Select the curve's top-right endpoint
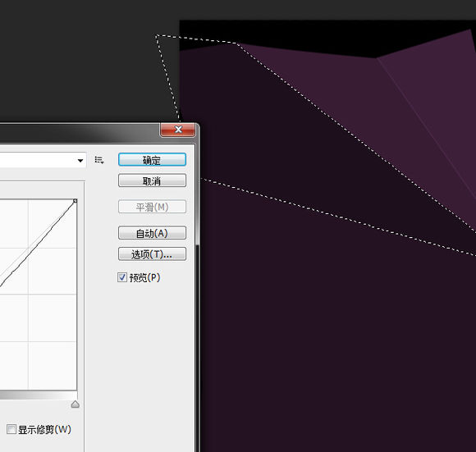The width and height of the screenshot is (476, 452). 75,201
